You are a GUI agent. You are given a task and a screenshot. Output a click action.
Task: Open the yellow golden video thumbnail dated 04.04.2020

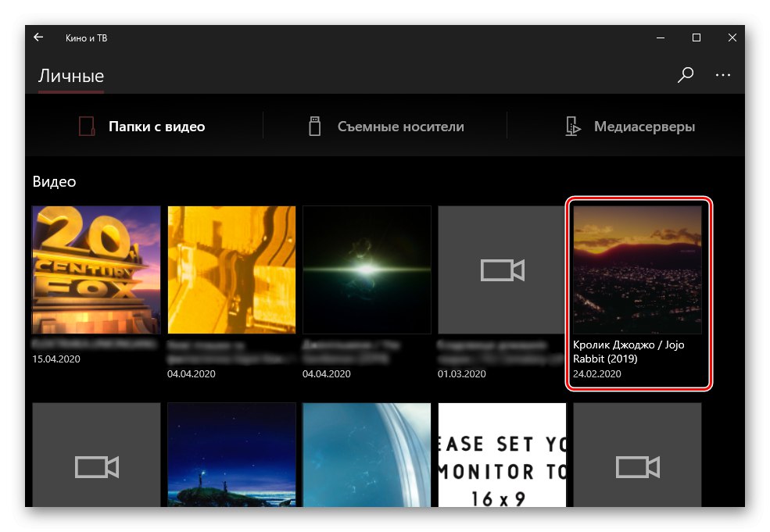pyautogui.click(x=232, y=270)
